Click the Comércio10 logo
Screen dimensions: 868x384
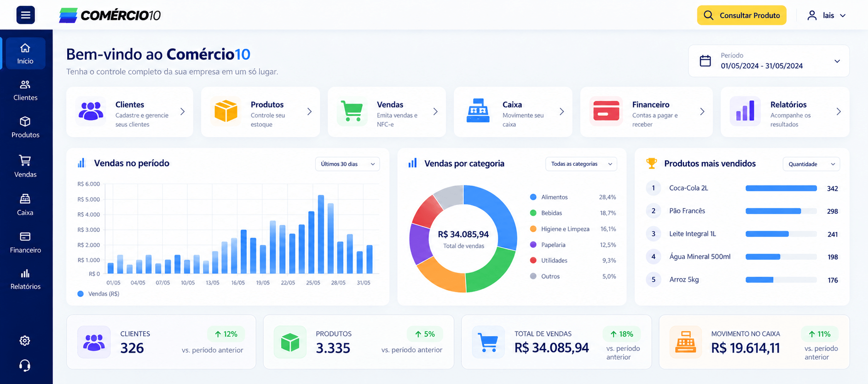click(x=110, y=15)
